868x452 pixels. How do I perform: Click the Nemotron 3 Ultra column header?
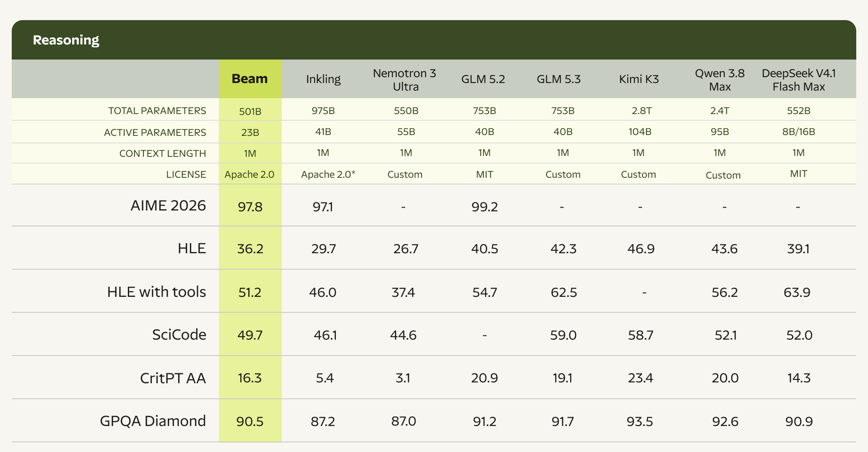point(405,80)
